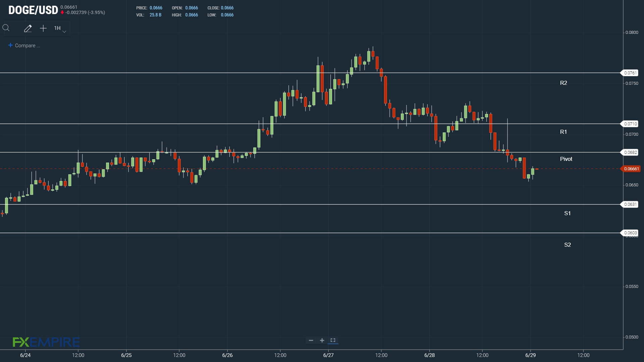644x362 pixels.
Task: Click the price change -0.002739 (-3.95%) text
Action: (85, 13)
